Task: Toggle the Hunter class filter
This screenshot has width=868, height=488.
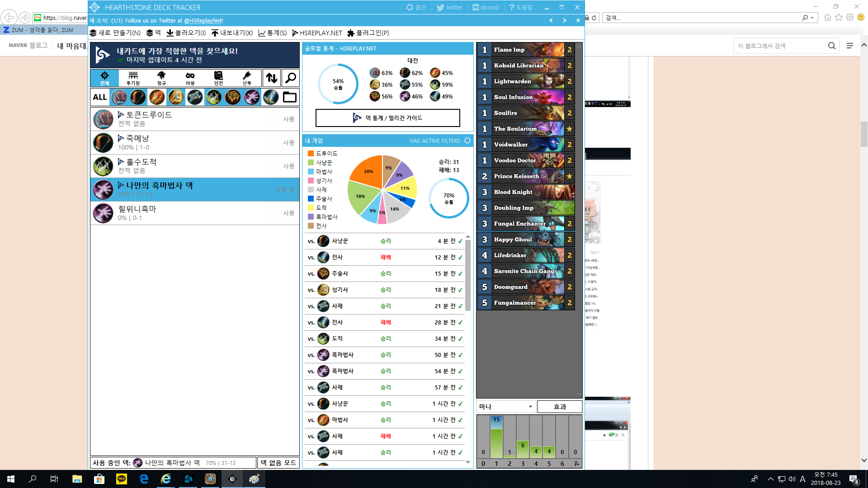Action: pyautogui.click(x=138, y=97)
